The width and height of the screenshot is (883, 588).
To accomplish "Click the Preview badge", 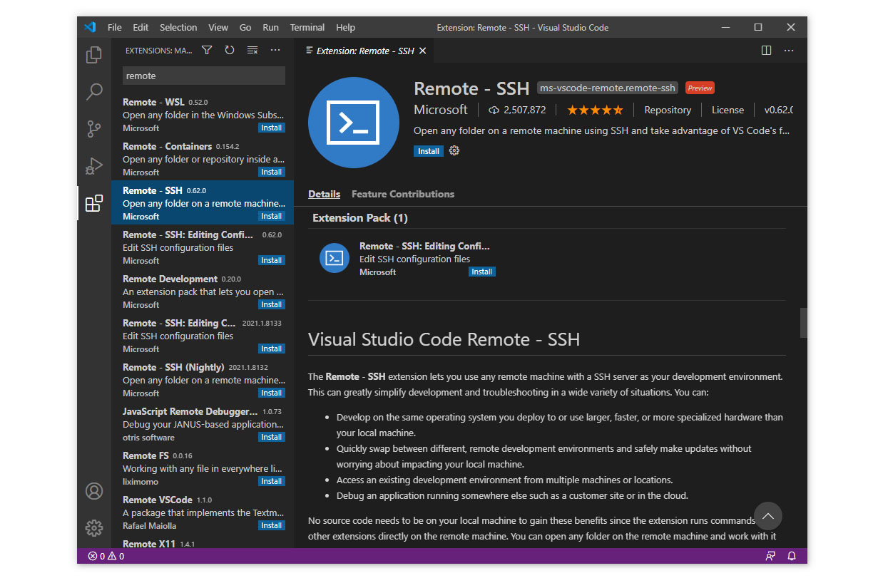I will click(x=700, y=88).
